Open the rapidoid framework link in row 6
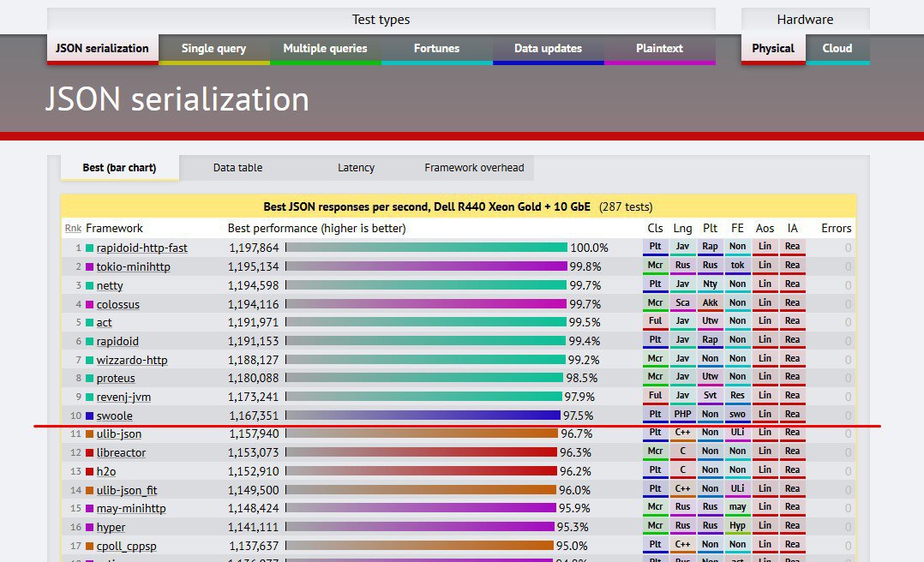 coord(117,342)
